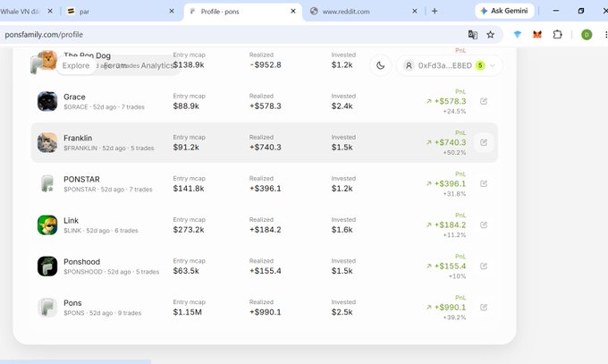Viewport: 608px width, 364px height.
Task: Open the share icon on the PONSTAR row
Action: [484, 183]
